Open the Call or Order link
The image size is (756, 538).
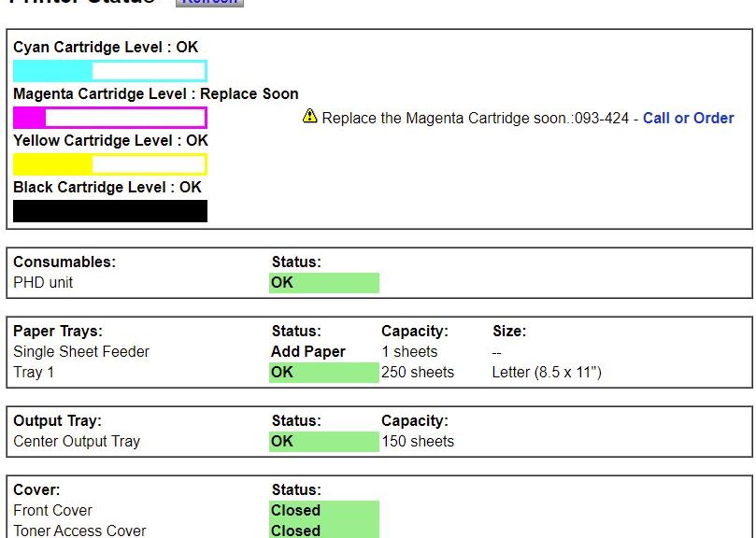coord(688,118)
